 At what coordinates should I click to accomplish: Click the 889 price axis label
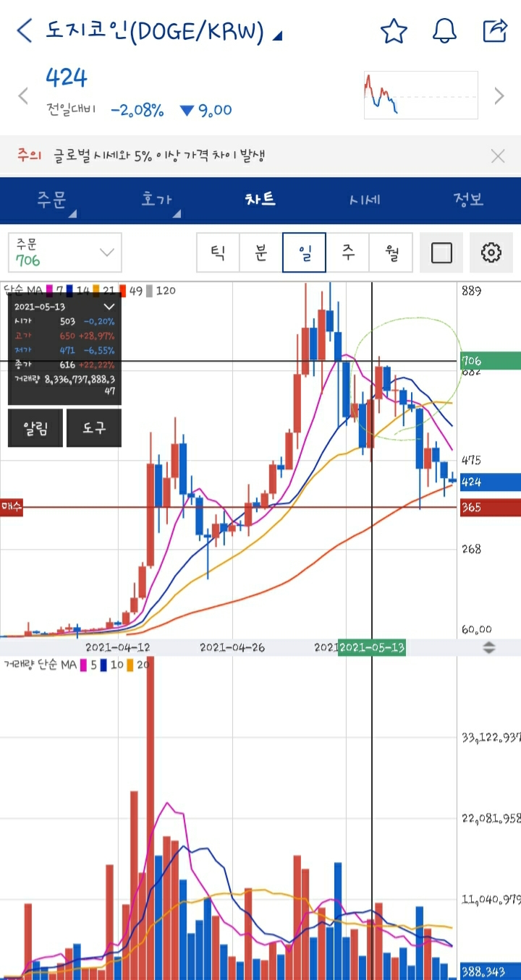(x=471, y=291)
